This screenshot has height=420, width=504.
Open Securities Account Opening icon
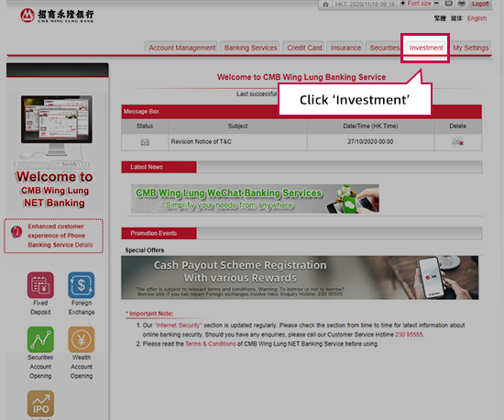(40, 339)
